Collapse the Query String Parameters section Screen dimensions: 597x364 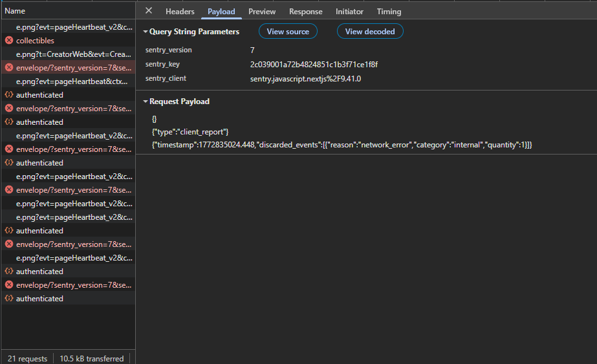click(146, 32)
